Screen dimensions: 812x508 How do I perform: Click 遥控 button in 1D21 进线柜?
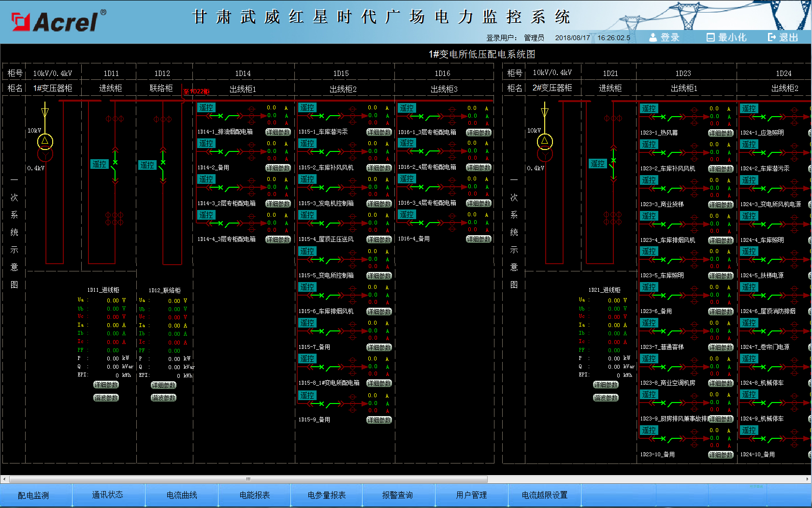click(598, 164)
